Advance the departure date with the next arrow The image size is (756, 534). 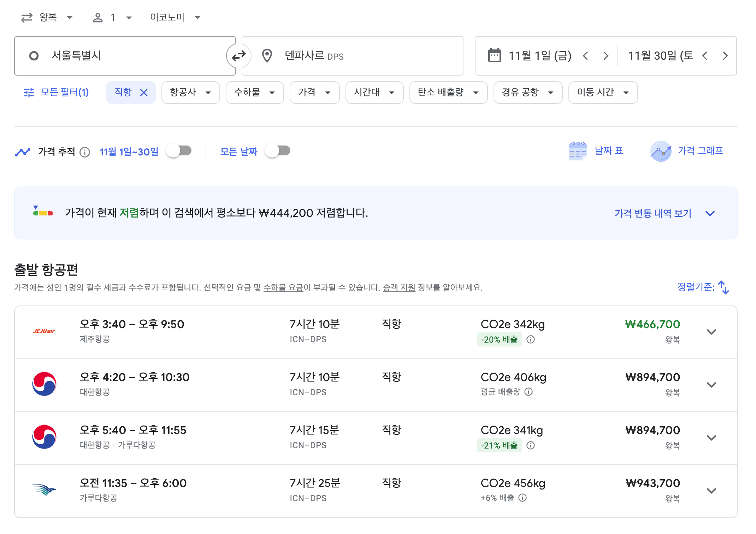(x=606, y=56)
